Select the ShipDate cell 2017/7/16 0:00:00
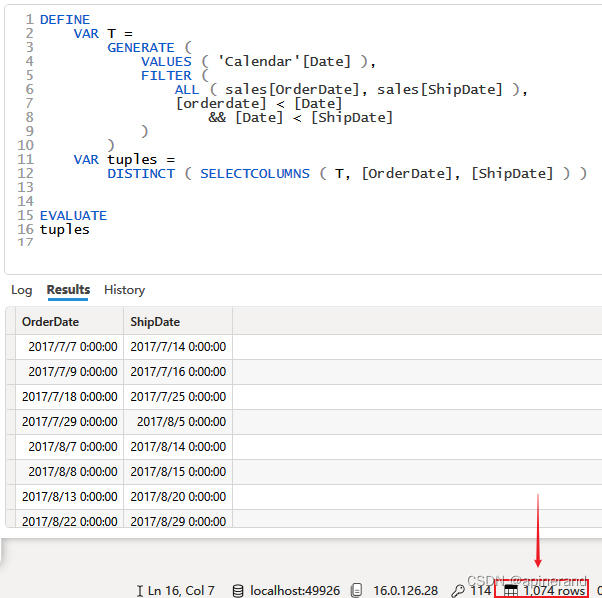 pos(178,372)
